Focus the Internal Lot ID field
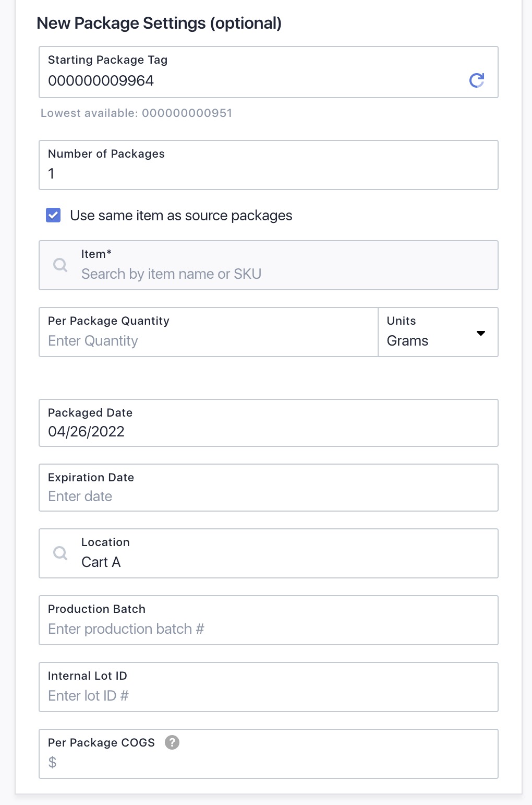Image resolution: width=532 pixels, height=805 pixels. [x=269, y=687]
